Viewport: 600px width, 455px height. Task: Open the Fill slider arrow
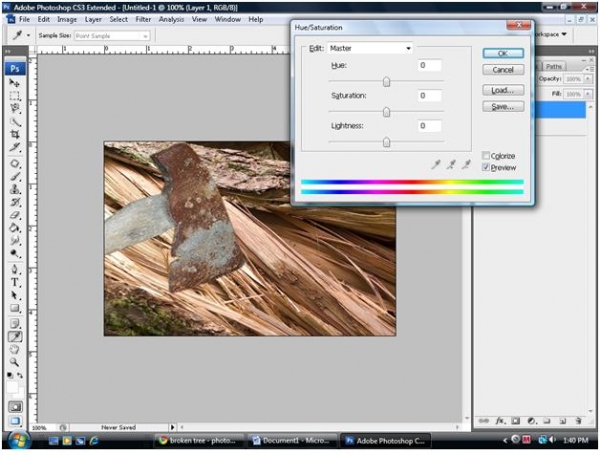click(588, 94)
